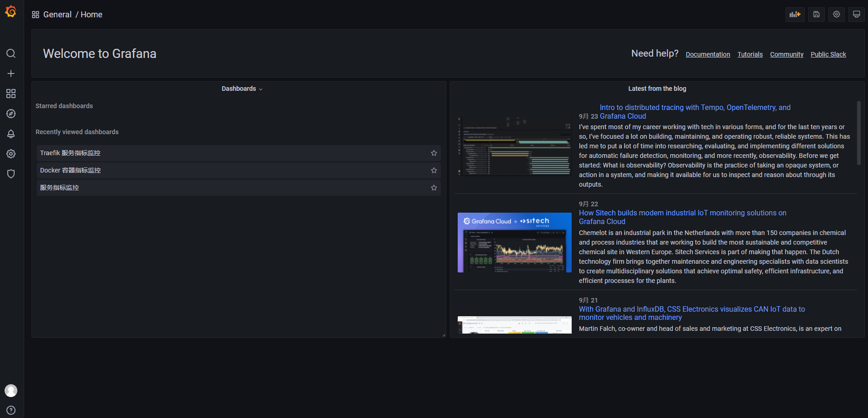Click the breadcrumb dashboards grid icon

(36, 15)
